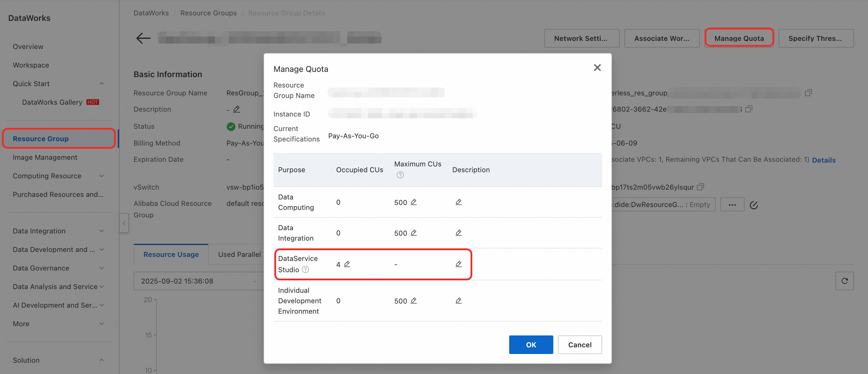This screenshot has width=868, height=374.
Task: Close the Manage Quota dialog
Action: pos(597,68)
